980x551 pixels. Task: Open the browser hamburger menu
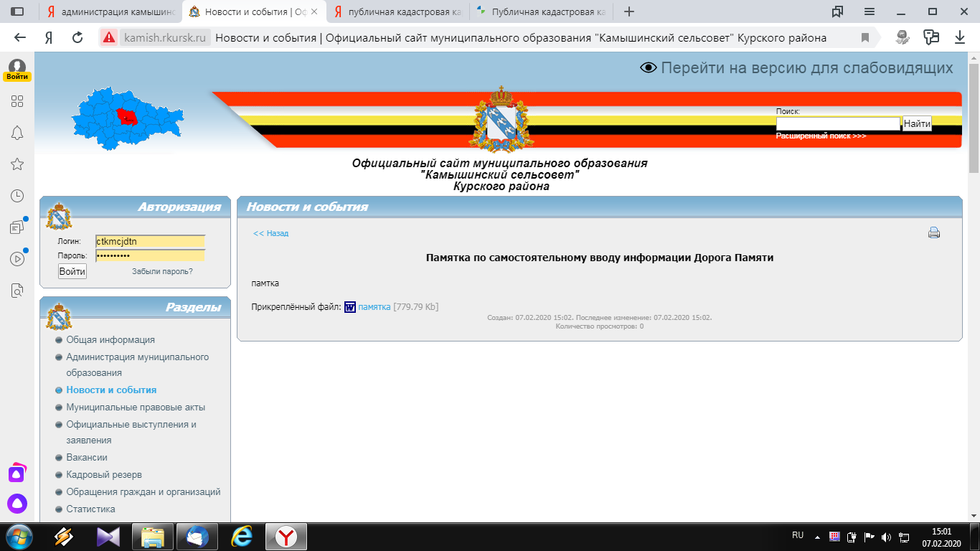tap(870, 11)
